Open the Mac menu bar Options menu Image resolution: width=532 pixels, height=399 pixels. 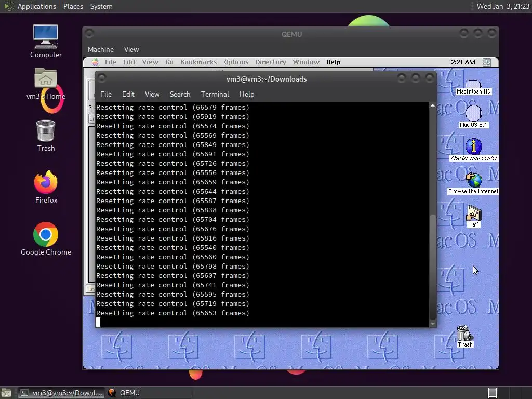click(236, 62)
